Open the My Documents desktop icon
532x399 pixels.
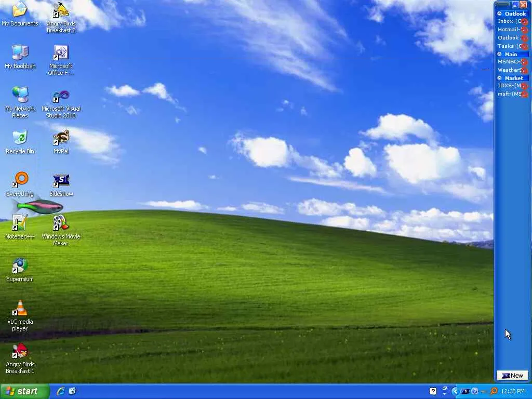20,14
